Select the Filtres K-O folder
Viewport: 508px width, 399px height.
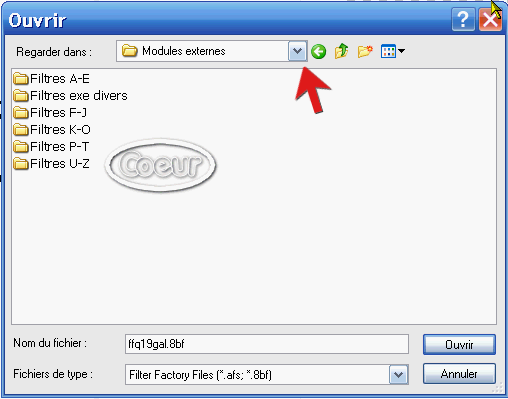click(52, 130)
